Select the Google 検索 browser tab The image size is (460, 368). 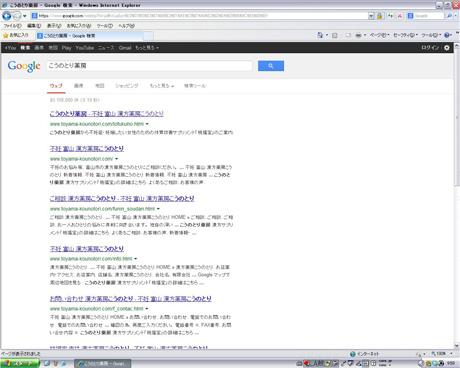(89, 36)
